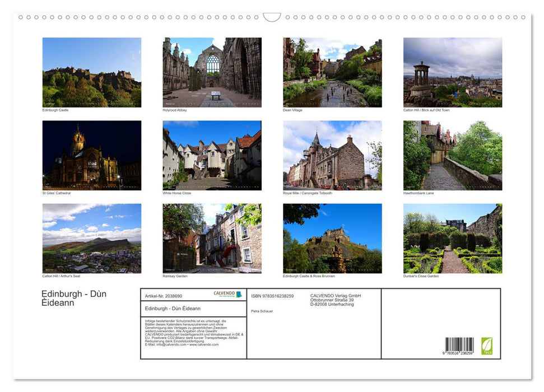
Task: Select the Royal Mile Canongate Tolbooth photo
Action: click(x=332, y=155)
